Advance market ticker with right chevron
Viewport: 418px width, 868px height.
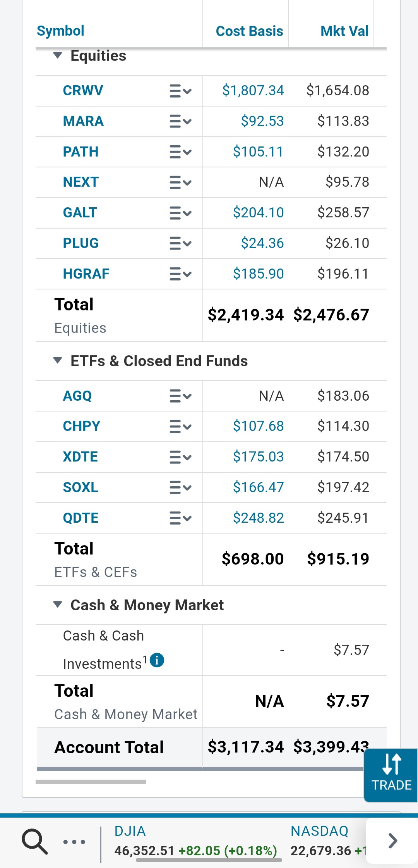click(392, 841)
